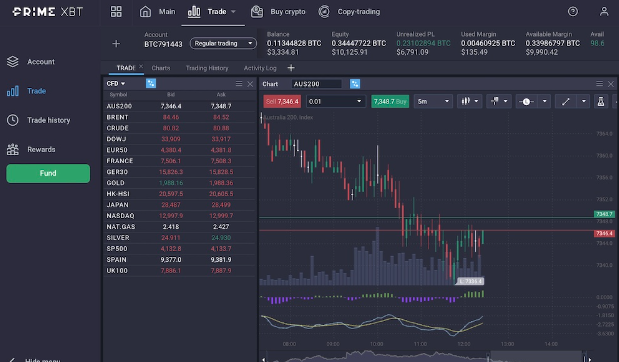Click the Rewards sidebar link

41,149
